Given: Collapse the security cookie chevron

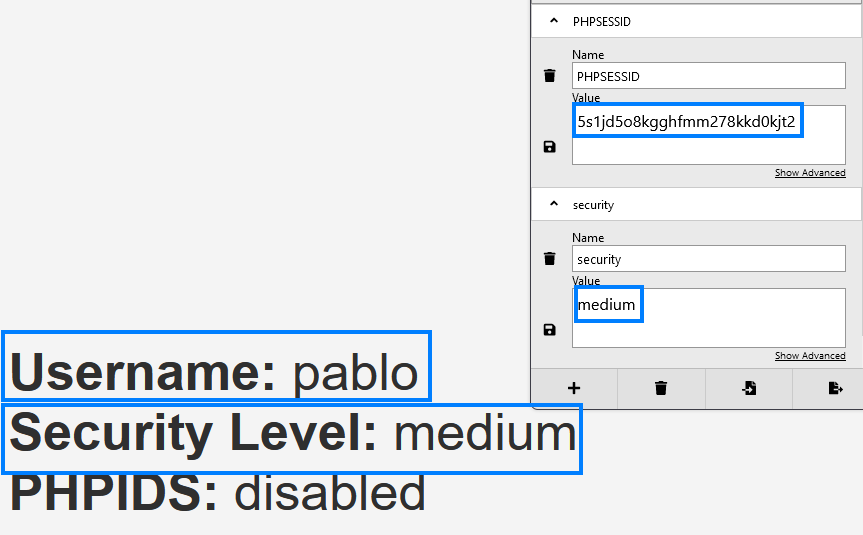Looking at the screenshot, I should (x=554, y=204).
